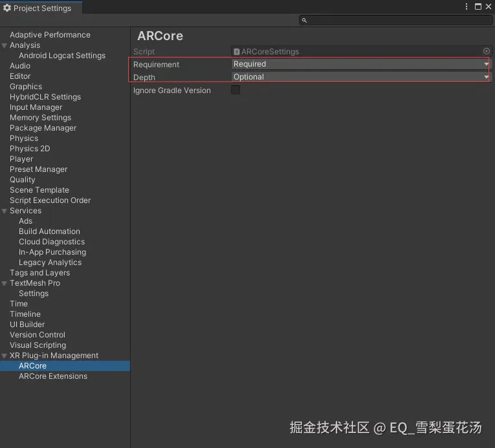This screenshot has height=448, width=495.
Task: Open ARCore Extensions settings
Action: click(52, 376)
